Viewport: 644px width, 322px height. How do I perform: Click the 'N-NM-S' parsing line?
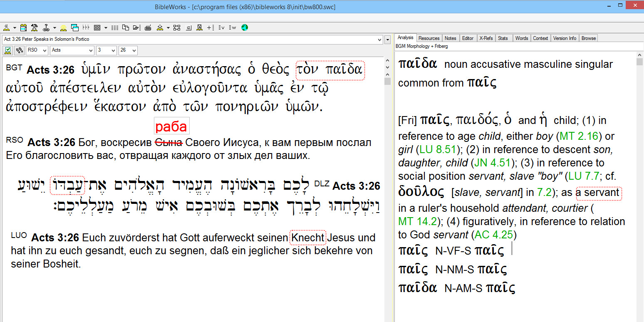pyautogui.click(x=453, y=269)
